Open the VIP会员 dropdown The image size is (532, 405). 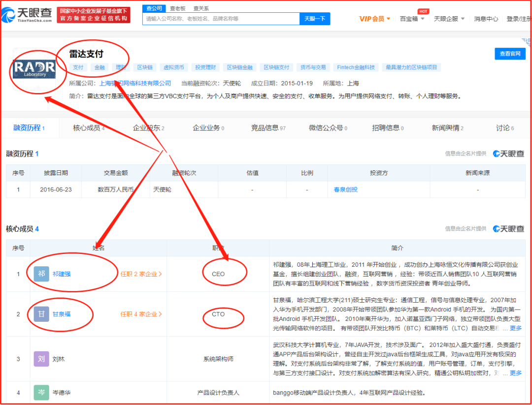[375, 19]
